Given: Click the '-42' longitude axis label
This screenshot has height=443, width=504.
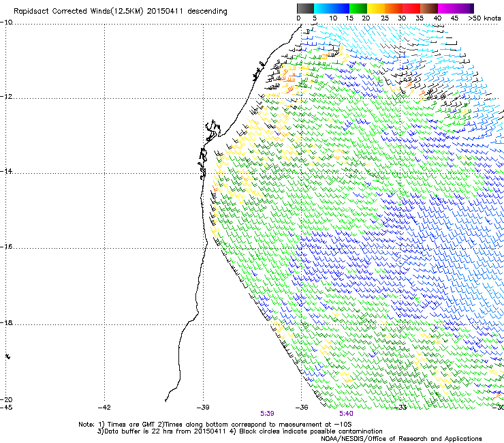Looking at the screenshot, I should pos(104,408).
